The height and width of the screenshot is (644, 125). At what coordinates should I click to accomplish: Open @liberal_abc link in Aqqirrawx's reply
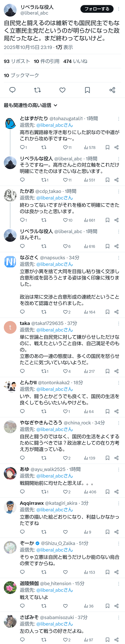pyautogui.click(x=55, y=510)
